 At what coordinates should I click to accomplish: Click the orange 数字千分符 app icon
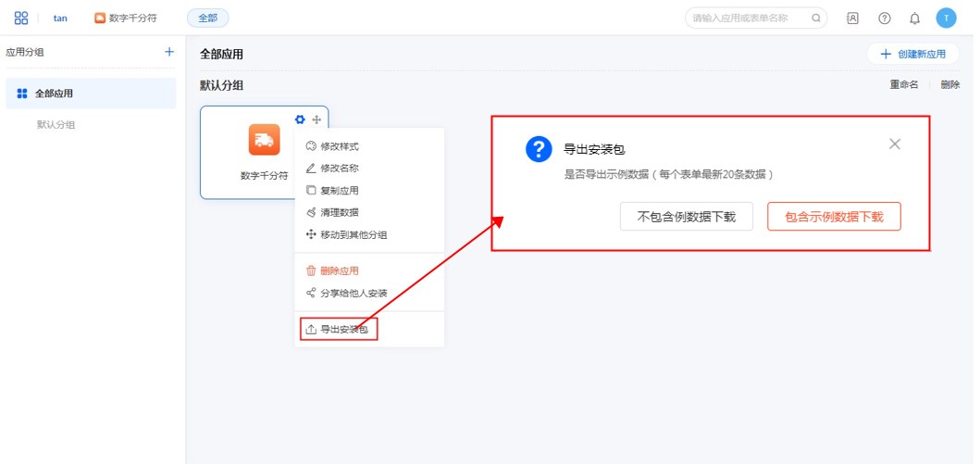coord(264,140)
